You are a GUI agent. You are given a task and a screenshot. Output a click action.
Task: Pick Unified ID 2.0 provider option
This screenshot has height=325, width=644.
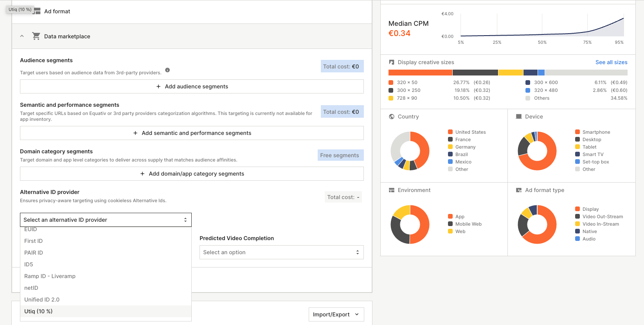[42, 300]
